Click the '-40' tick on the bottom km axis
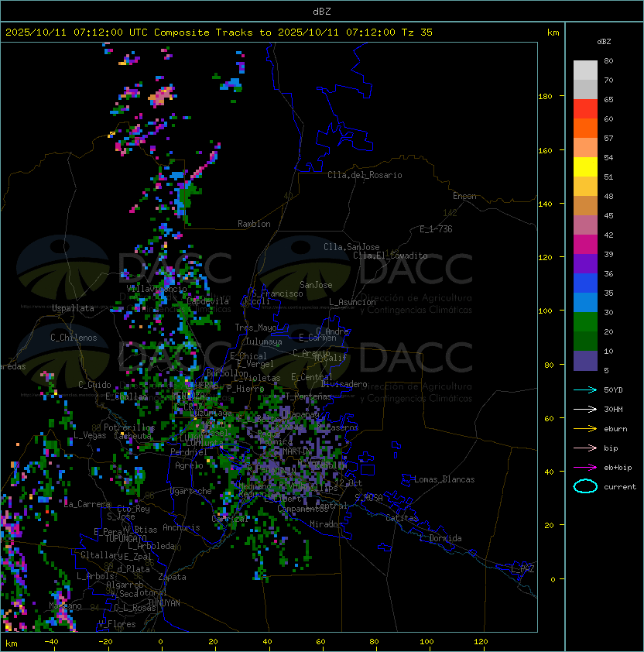The height and width of the screenshot is (652, 644). pyautogui.click(x=51, y=642)
